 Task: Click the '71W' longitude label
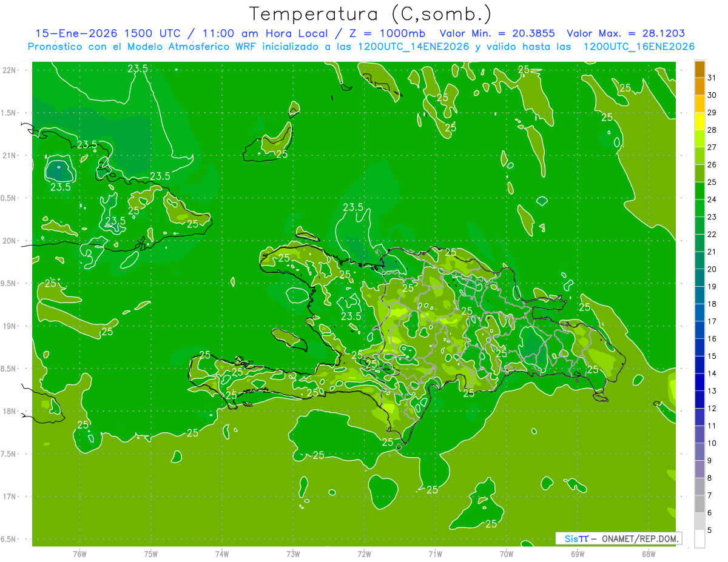click(x=435, y=554)
